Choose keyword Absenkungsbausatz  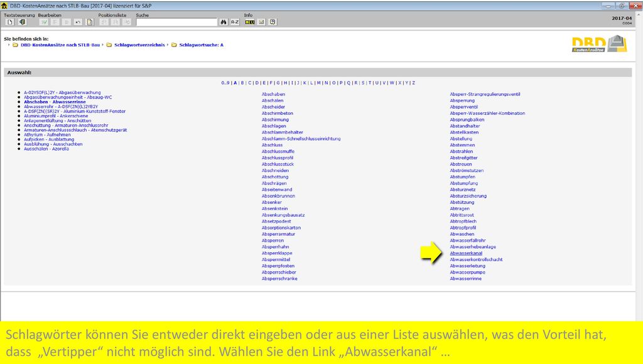283,215
